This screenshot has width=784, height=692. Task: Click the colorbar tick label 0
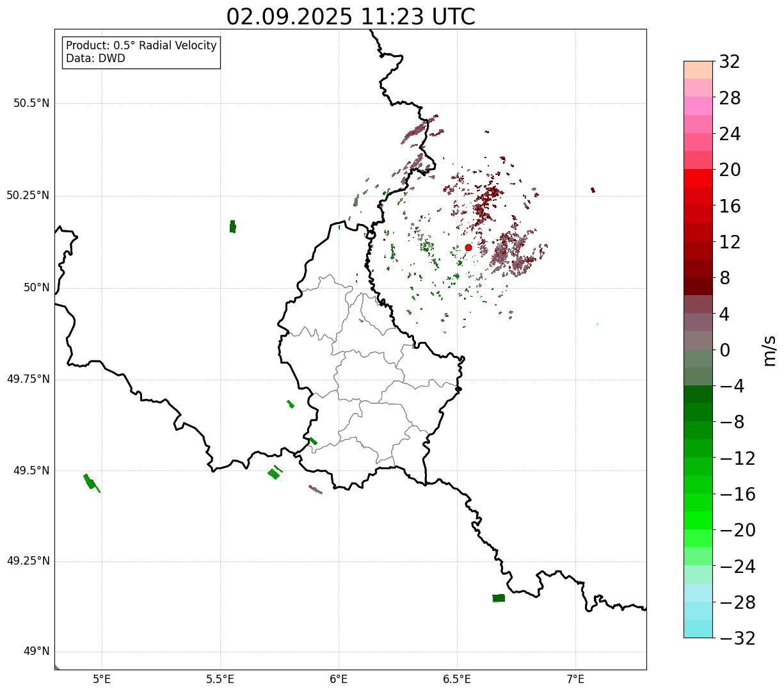click(x=724, y=351)
